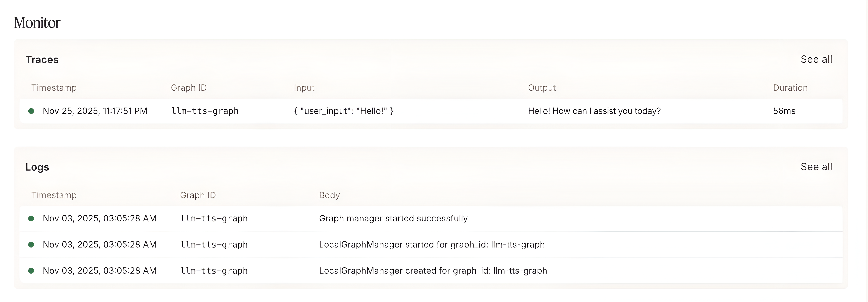Open See all link in Traces

coord(816,59)
